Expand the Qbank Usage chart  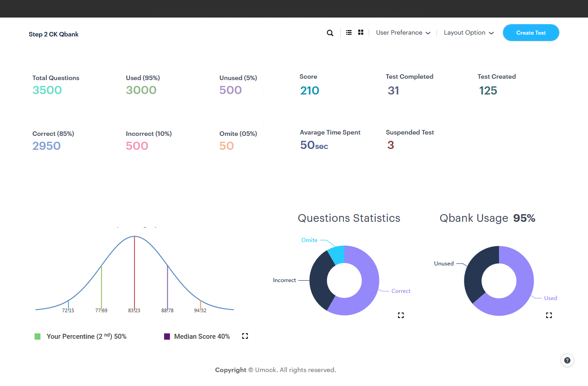(x=549, y=315)
